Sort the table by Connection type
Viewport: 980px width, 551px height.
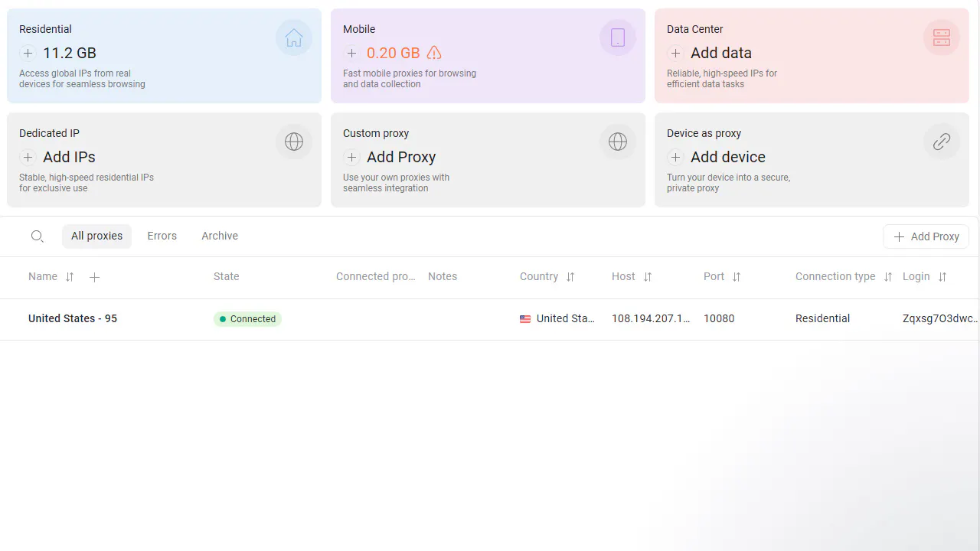(x=888, y=277)
